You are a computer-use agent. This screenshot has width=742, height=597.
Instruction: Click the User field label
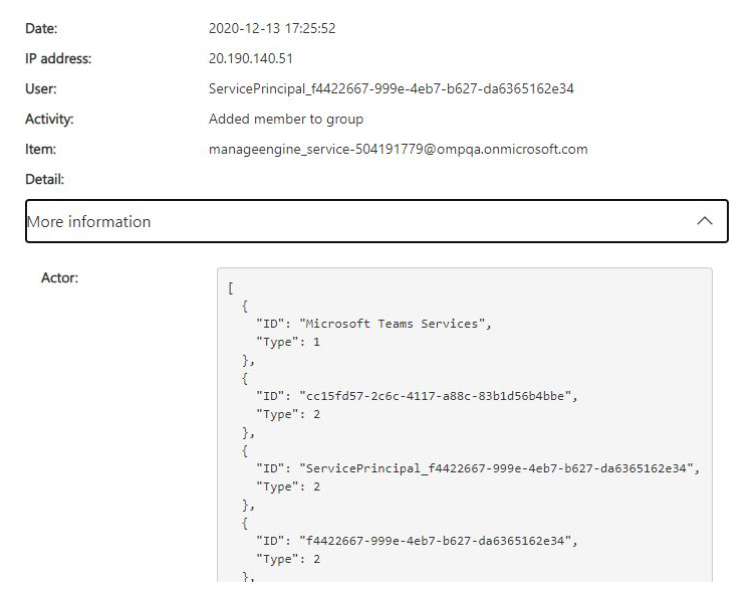(41, 89)
